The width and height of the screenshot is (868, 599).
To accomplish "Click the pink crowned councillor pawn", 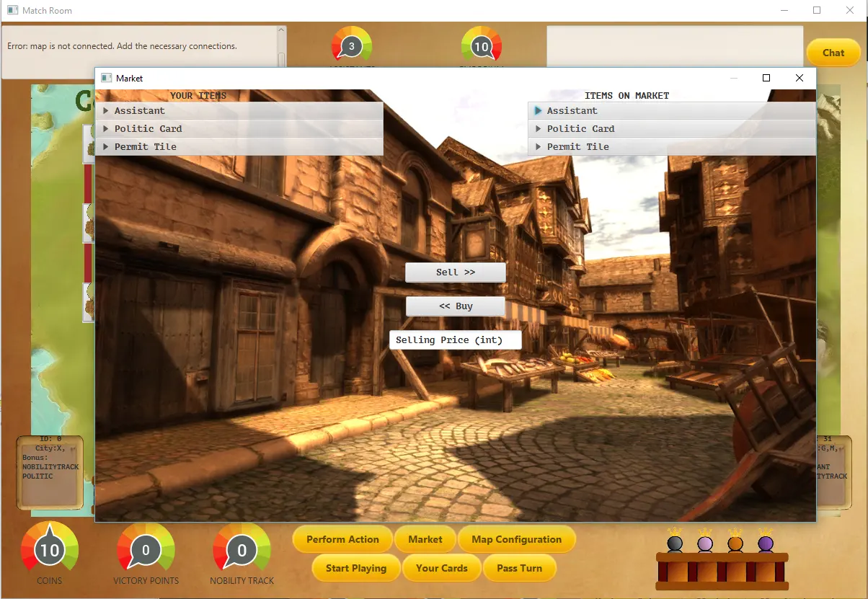I will pos(705,543).
